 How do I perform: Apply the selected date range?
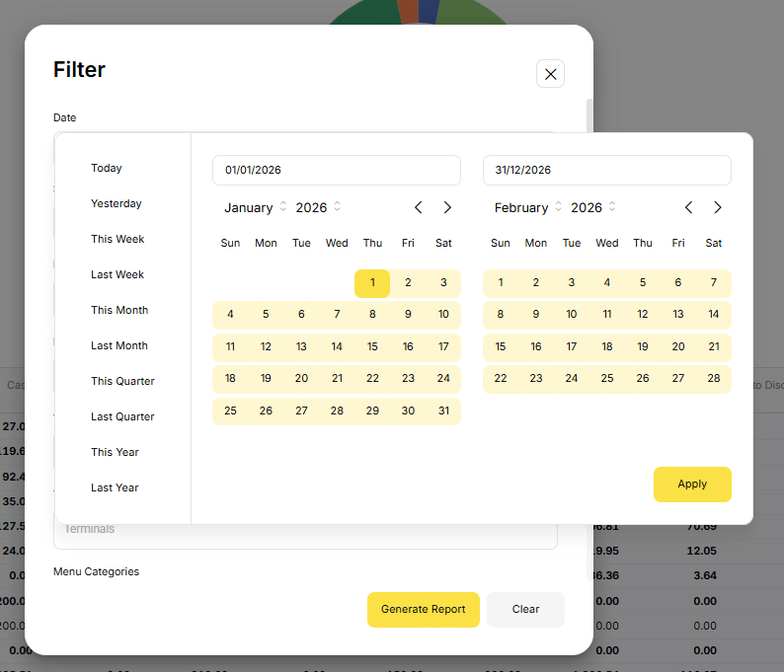pyautogui.click(x=692, y=485)
